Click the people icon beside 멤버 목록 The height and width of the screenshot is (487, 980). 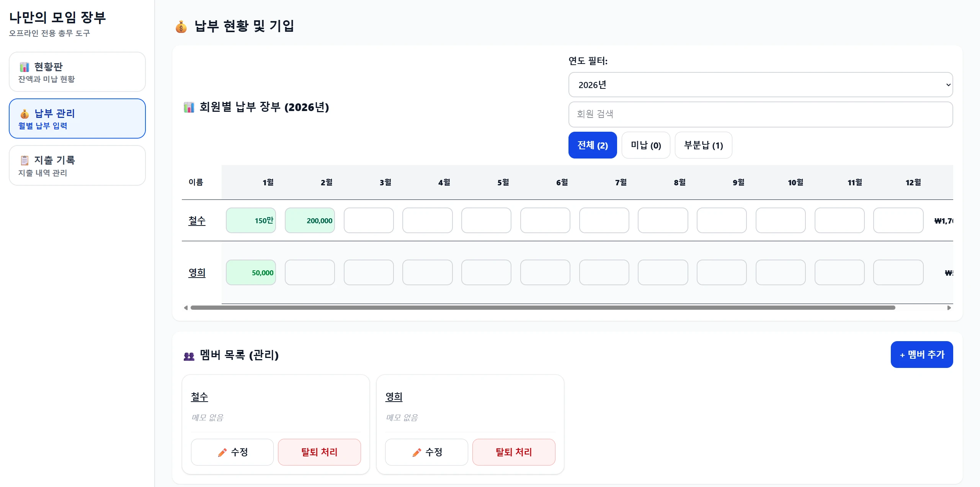point(189,356)
